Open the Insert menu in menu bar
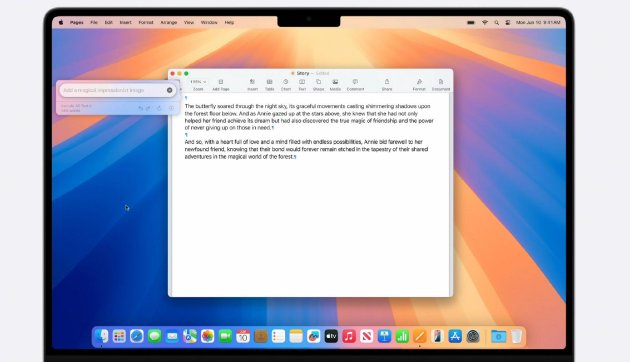Image resolution: width=630 pixels, height=362 pixels. tap(125, 22)
